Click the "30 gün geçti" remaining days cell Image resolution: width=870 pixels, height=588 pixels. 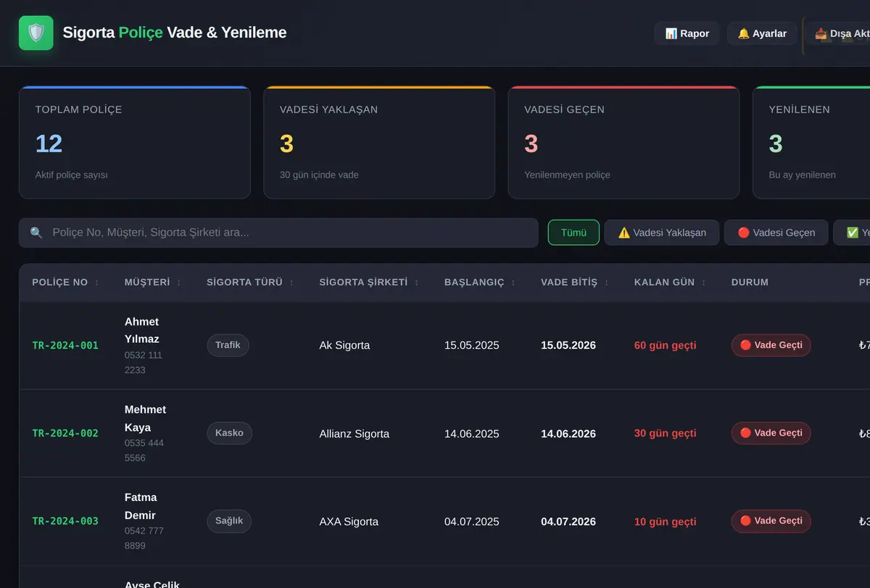click(x=666, y=434)
